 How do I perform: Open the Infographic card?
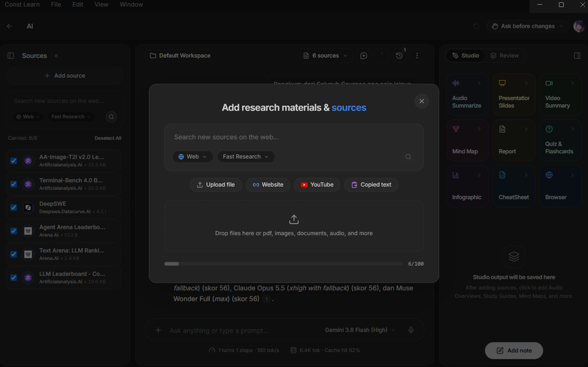(x=467, y=186)
